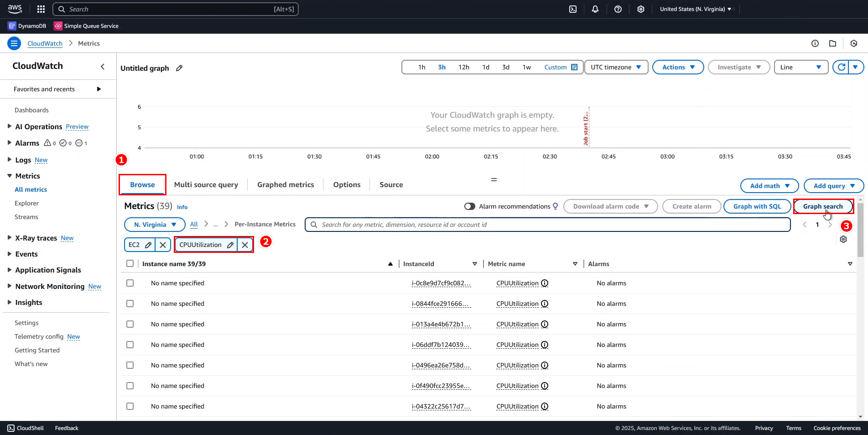Open the Actions dropdown

pyautogui.click(x=678, y=67)
